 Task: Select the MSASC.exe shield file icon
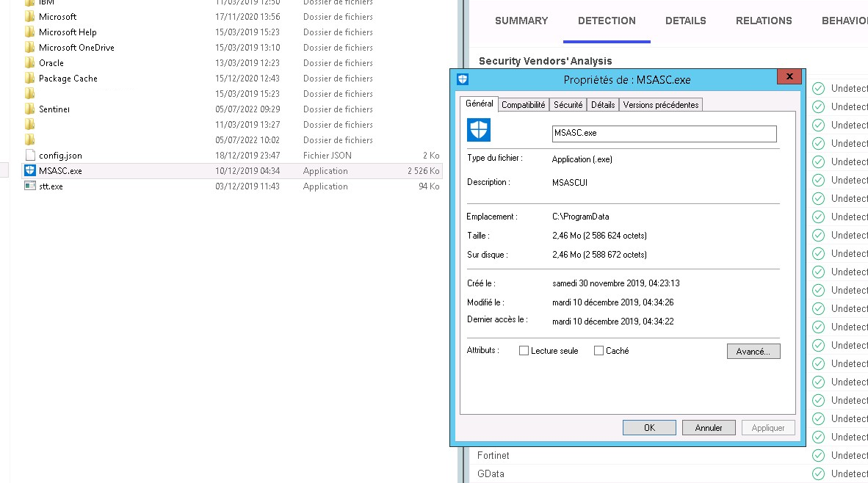pyautogui.click(x=29, y=170)
